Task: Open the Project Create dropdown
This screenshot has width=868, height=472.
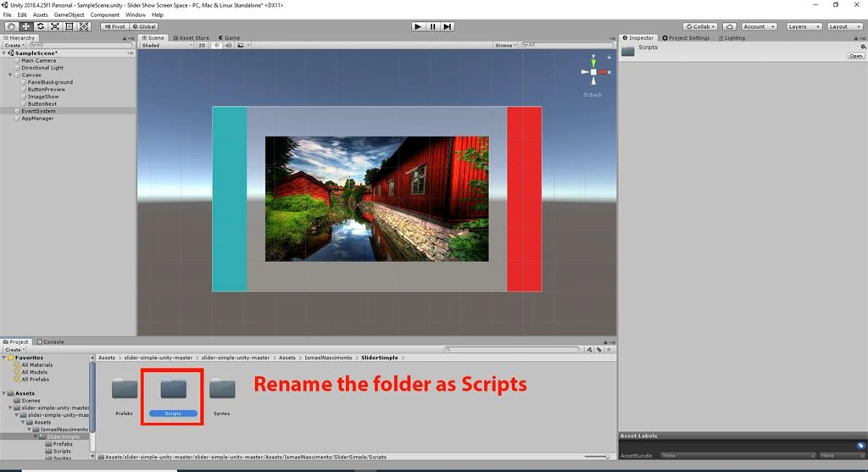Action: pyautogui.click(x=14, y=350)
